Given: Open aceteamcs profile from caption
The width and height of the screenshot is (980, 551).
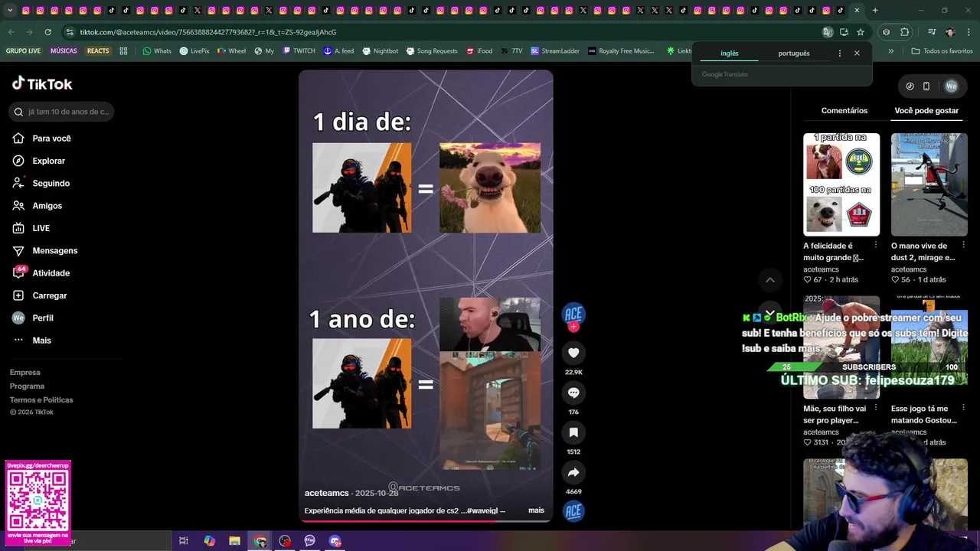Looking at the screenshot, I should (326, 493).
